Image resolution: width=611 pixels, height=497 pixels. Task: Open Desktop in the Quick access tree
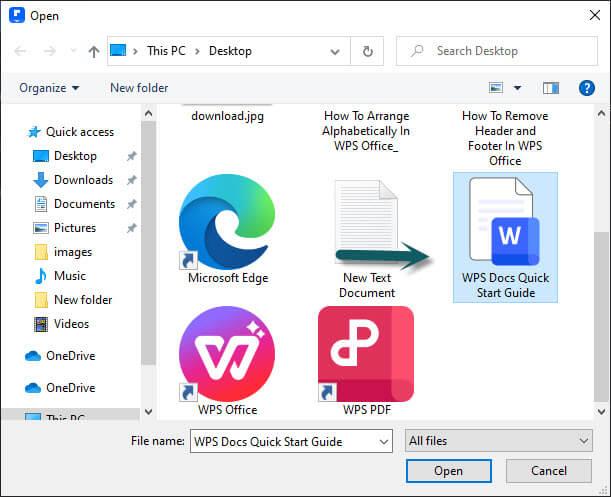coord(75,156)
